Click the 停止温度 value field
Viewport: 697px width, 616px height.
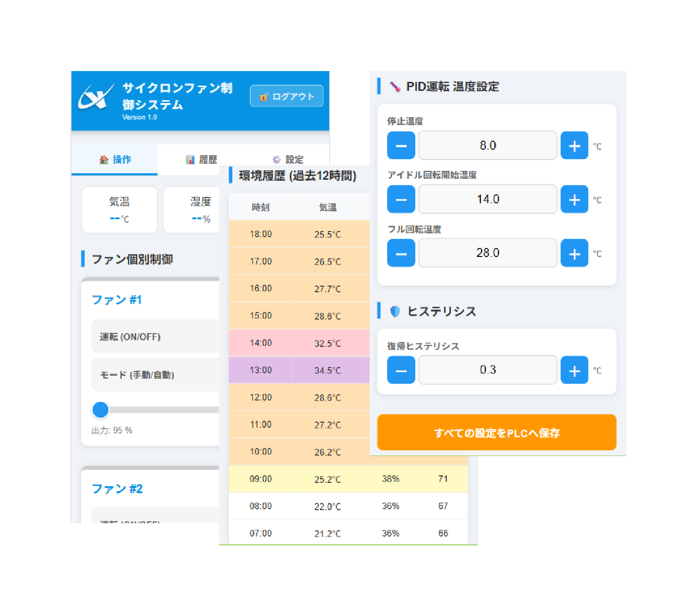coord(488,146)
